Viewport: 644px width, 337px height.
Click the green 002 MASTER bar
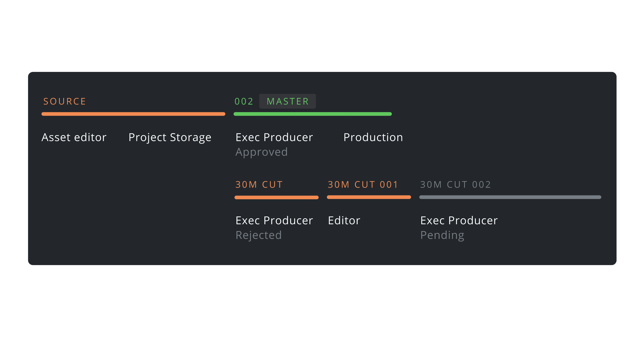tap(312, 114)
